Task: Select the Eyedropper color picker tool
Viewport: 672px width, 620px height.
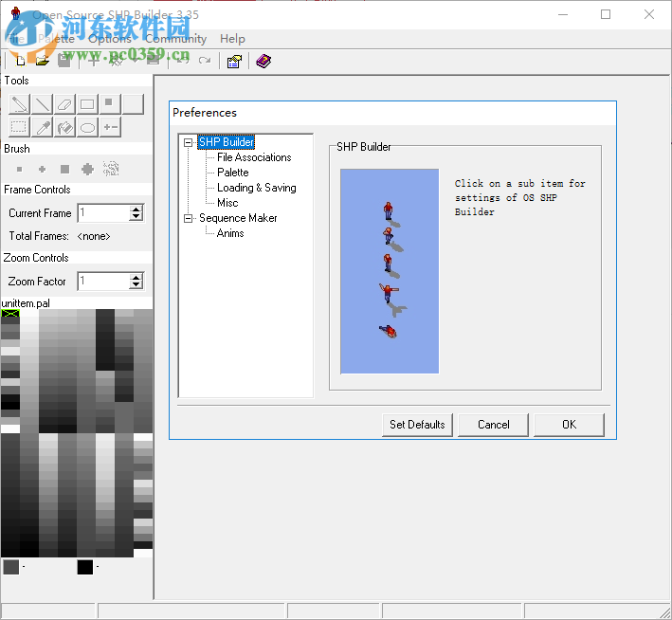Action: (42, 127)
